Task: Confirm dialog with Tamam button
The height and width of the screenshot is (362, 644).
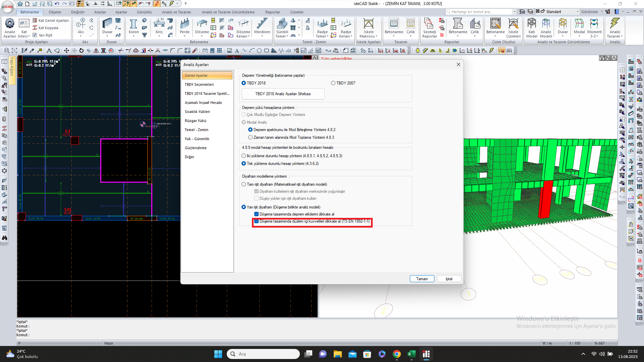Action: (x=422, y=279)
